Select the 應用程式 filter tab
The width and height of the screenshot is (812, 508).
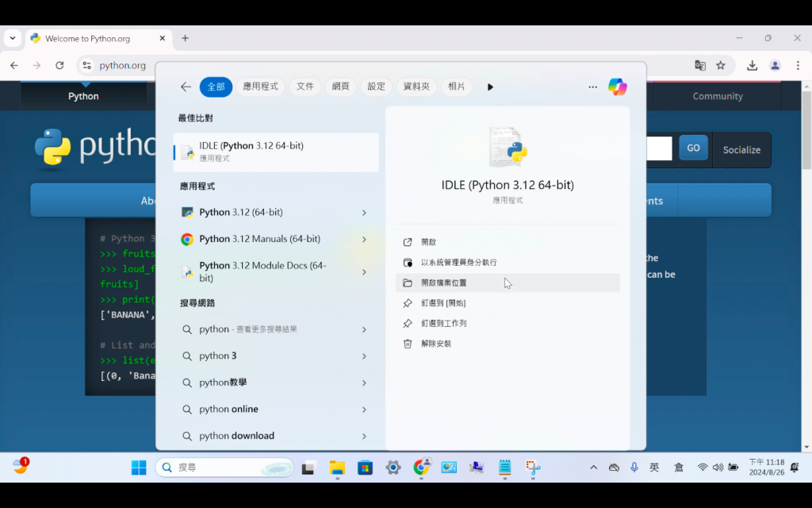coord(260,87)
